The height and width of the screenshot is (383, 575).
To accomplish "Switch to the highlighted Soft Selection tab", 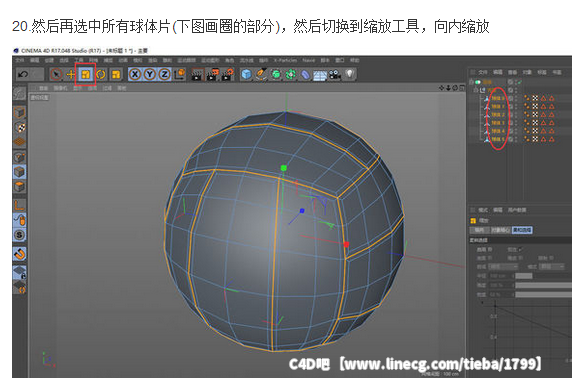I will point(522,230).
